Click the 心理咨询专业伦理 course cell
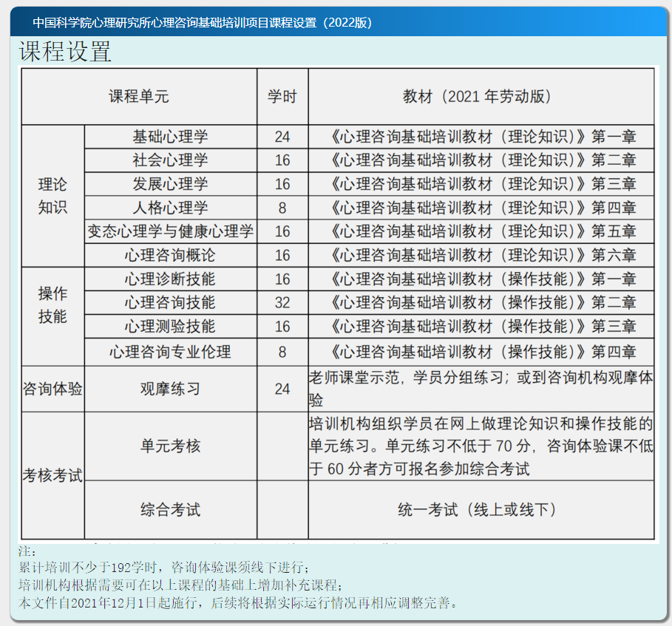 pos(171,352)
